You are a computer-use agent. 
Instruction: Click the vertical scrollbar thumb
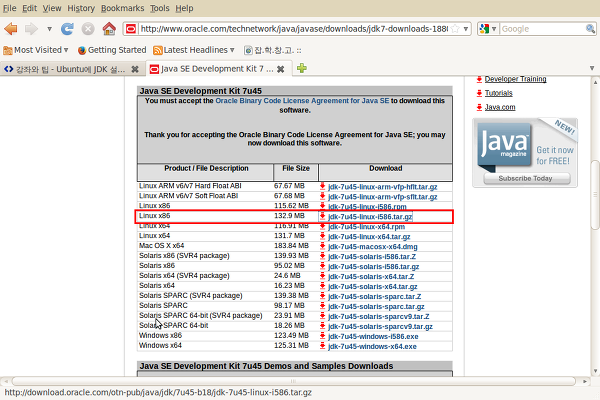coord(595,195)
